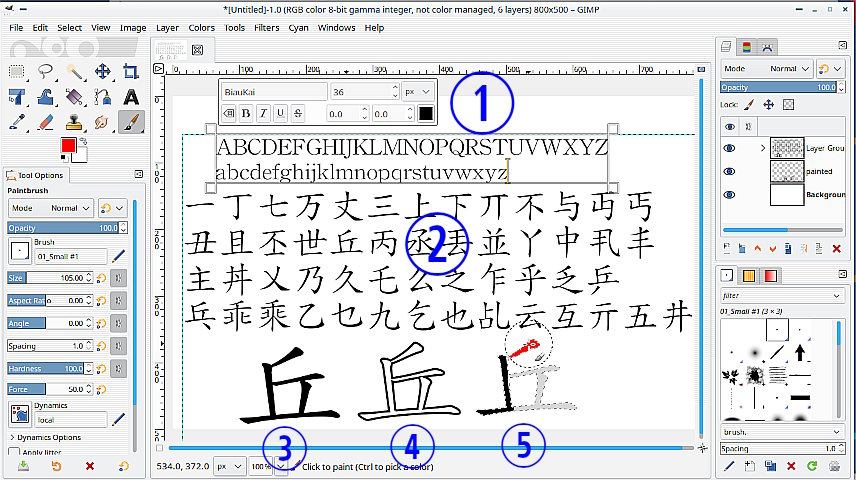Select the Rectangle Select tool
The image size is (856, 480).
17,72
